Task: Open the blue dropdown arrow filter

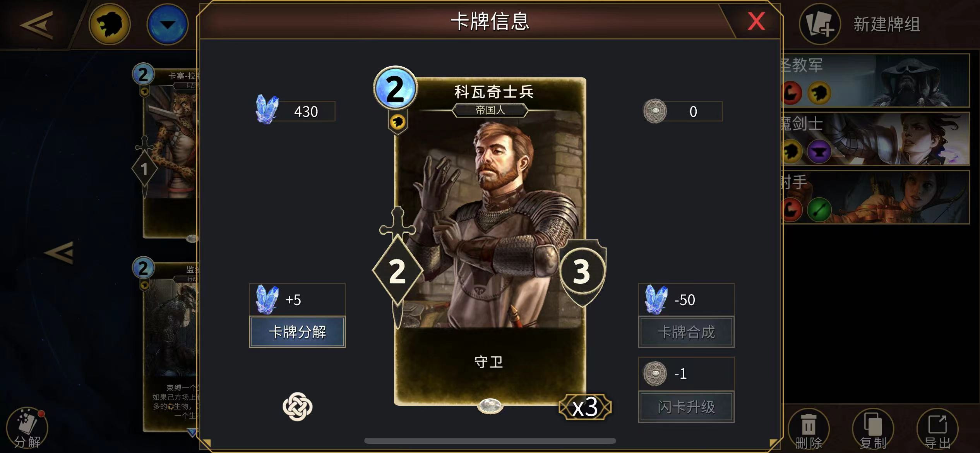Action: pos(168,24)
